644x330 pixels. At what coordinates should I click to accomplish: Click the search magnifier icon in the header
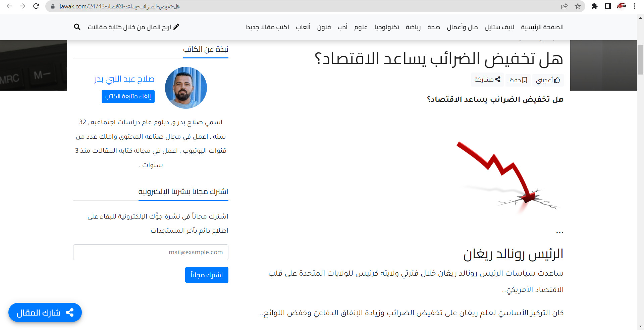coord(77,27)
